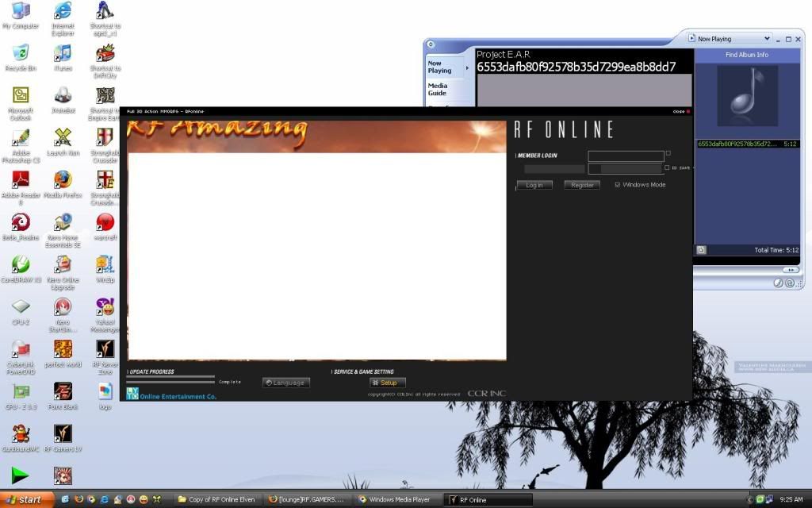Image resolution: width=812 pixels, height=508 pixels.
Task: Open Internet Explorer desktop shortcut
Action: point(63,19)
